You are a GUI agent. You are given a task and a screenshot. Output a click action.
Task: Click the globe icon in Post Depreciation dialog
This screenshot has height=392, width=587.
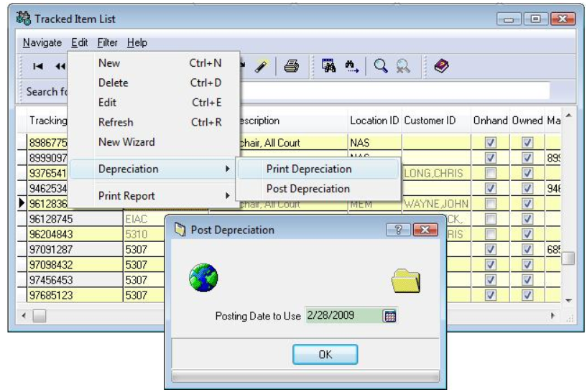(x=203, y=279)
